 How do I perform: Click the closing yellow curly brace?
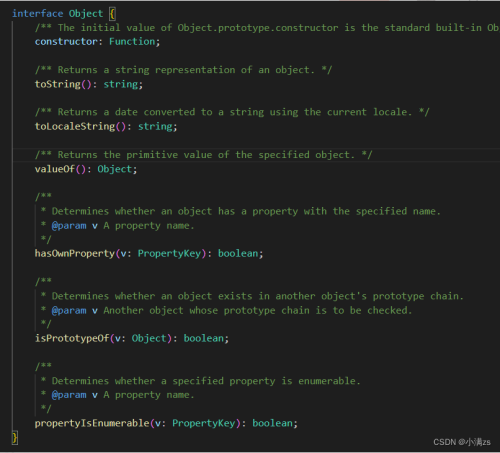tap(15, 437)
